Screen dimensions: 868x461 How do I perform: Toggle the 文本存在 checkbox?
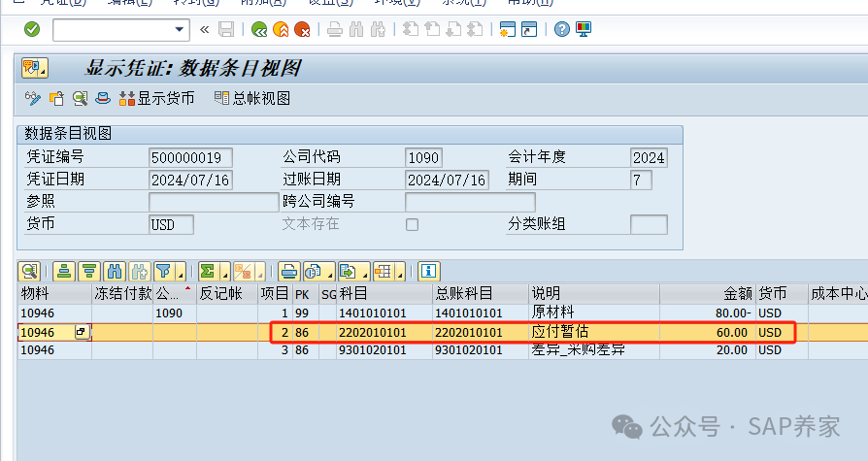click(412, 225)
